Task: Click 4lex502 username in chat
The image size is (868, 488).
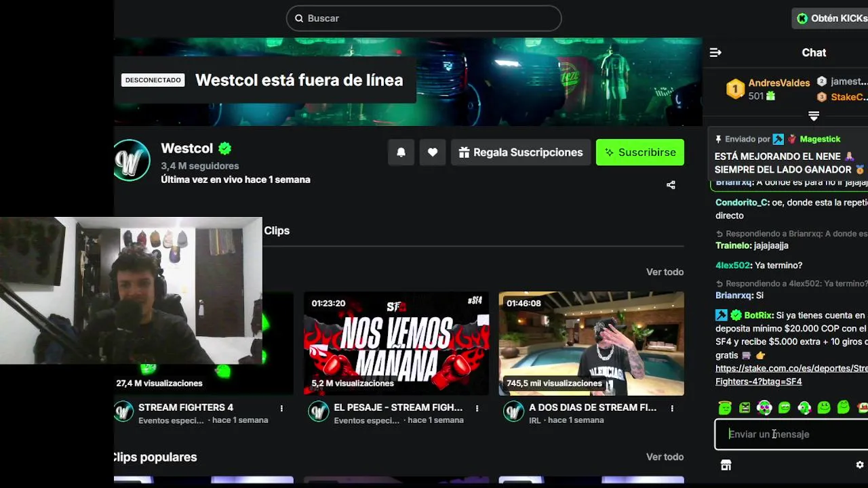Action: [732, 265]
